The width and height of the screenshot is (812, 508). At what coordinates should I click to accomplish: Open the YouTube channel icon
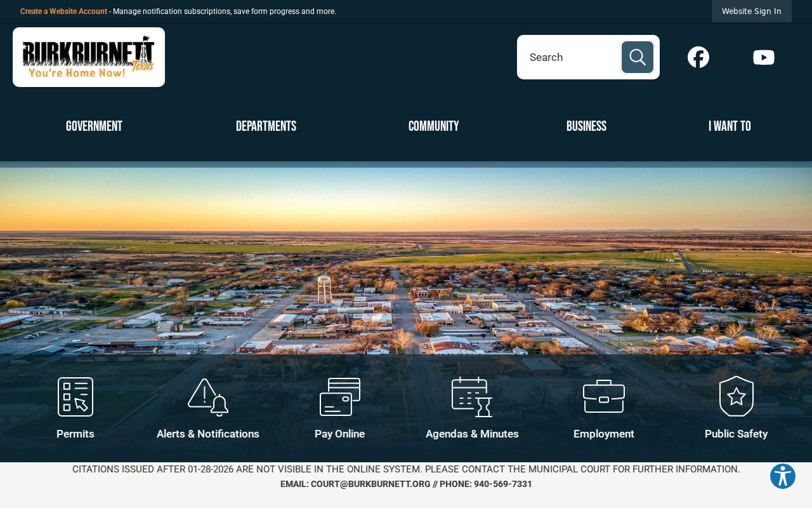click(x=764, y=58)
